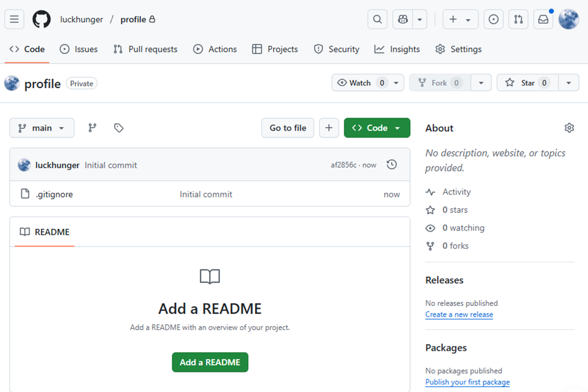This screenshot has height=392, width=588.
Task: Open the Actions tab
Action: (x=215, y=49)
